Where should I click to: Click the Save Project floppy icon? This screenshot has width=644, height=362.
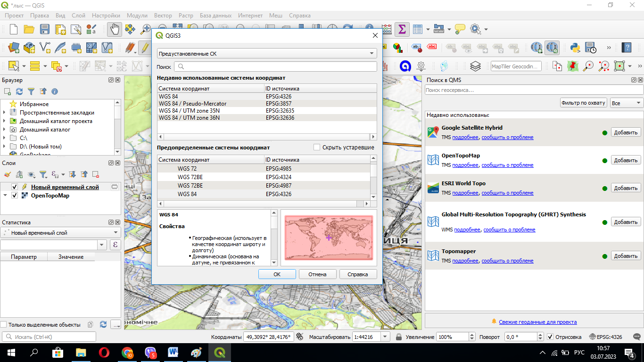point(45,29)
